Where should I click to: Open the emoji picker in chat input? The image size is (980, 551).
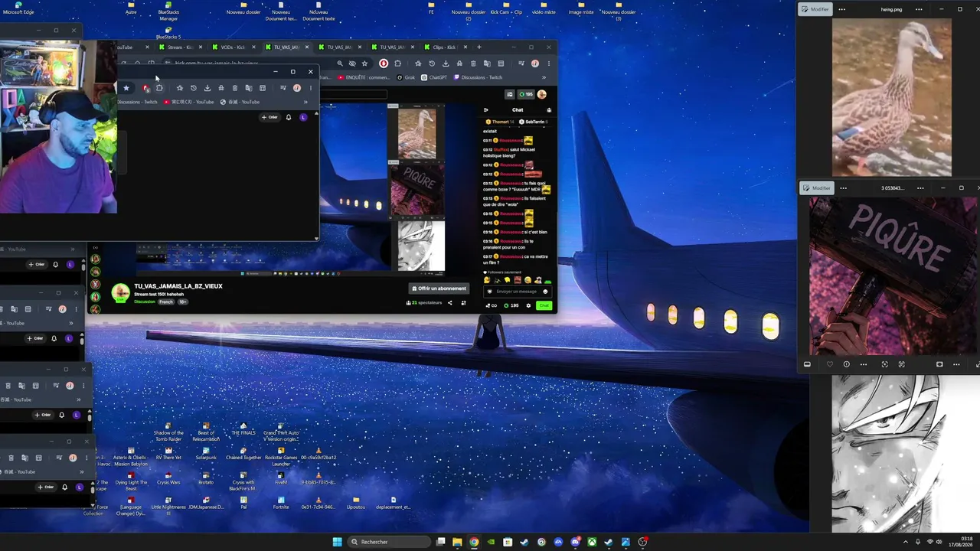(545, 292)
